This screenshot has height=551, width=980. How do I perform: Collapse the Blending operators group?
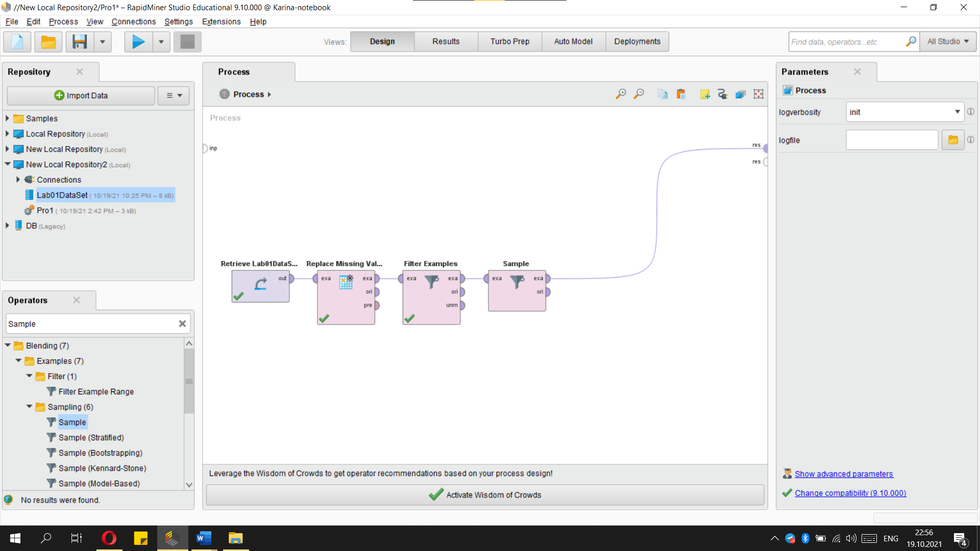point(8,345)
